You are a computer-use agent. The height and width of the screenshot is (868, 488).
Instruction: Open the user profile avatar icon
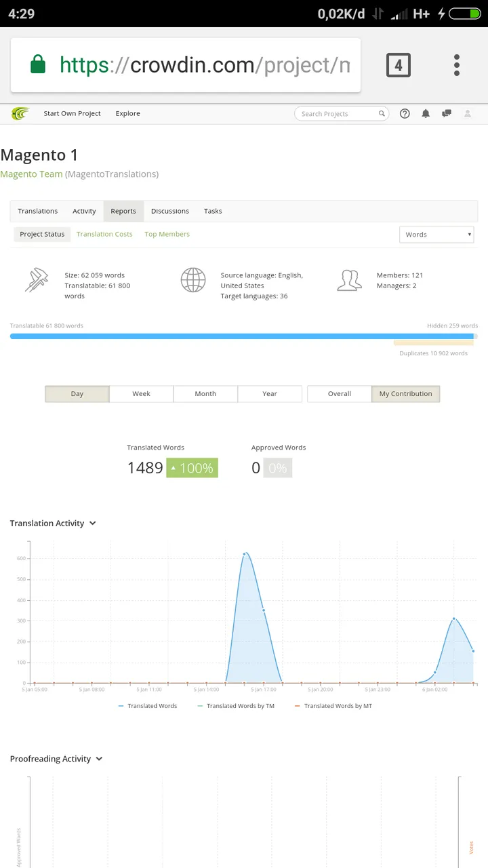click(x=468, y=114)
